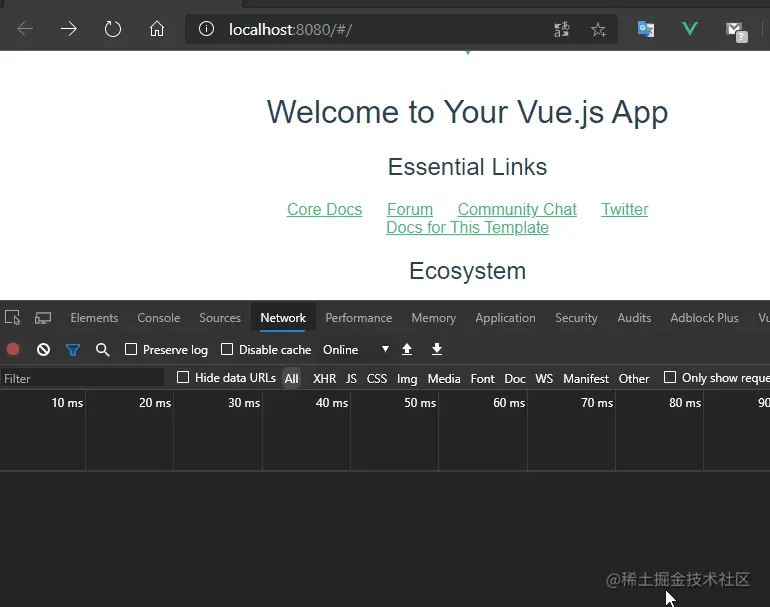The width and height of the screenshot is (770, 607).
Task: Clear the network log icon
Action: coord(43,350)
